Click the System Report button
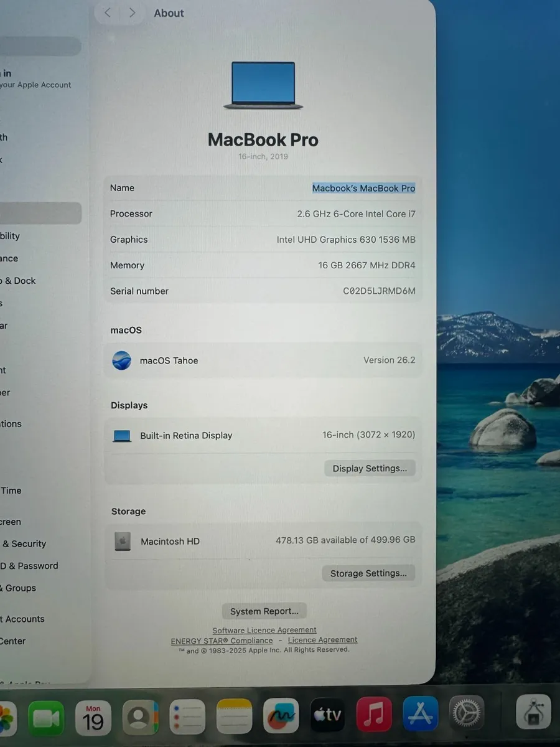 tap(264, 611)
